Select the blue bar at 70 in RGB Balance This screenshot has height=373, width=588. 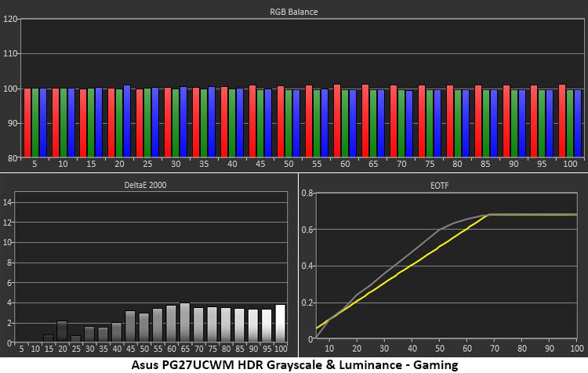(x=408, y=123)
